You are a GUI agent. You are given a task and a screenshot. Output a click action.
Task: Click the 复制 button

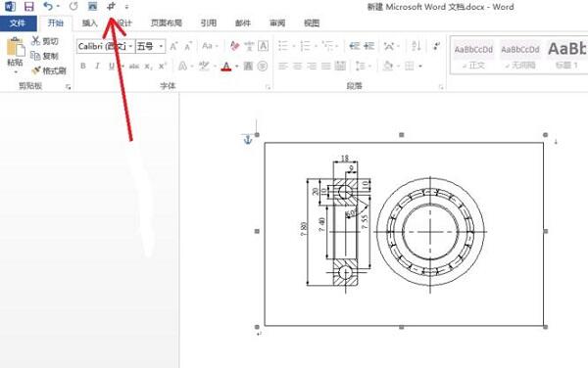pyautogui.click(x=45, y=56)
